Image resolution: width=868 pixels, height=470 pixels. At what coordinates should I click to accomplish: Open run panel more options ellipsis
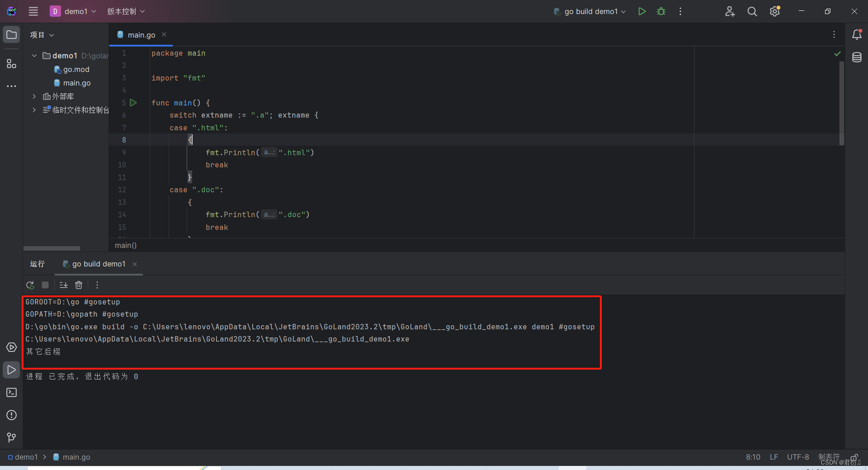[97, 285]
